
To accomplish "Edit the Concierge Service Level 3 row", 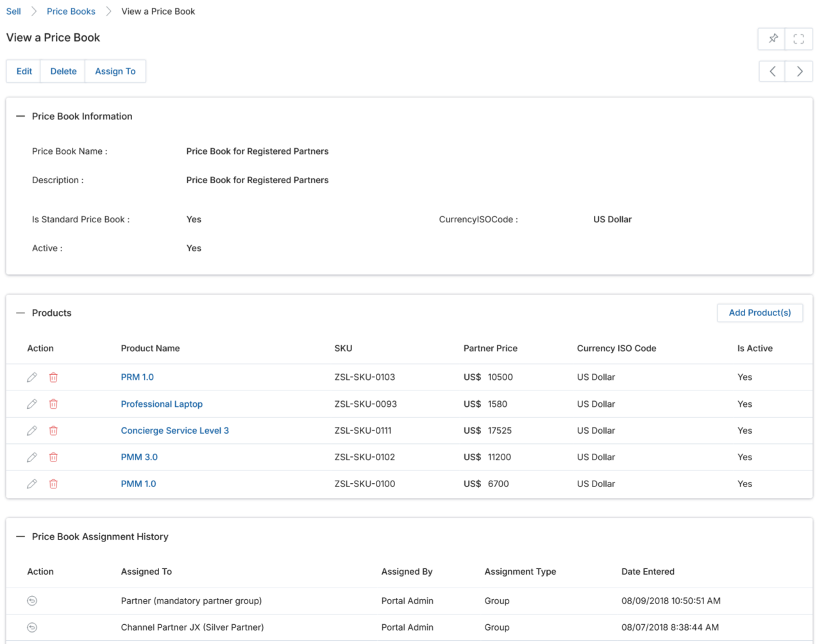I will point(32,431).
